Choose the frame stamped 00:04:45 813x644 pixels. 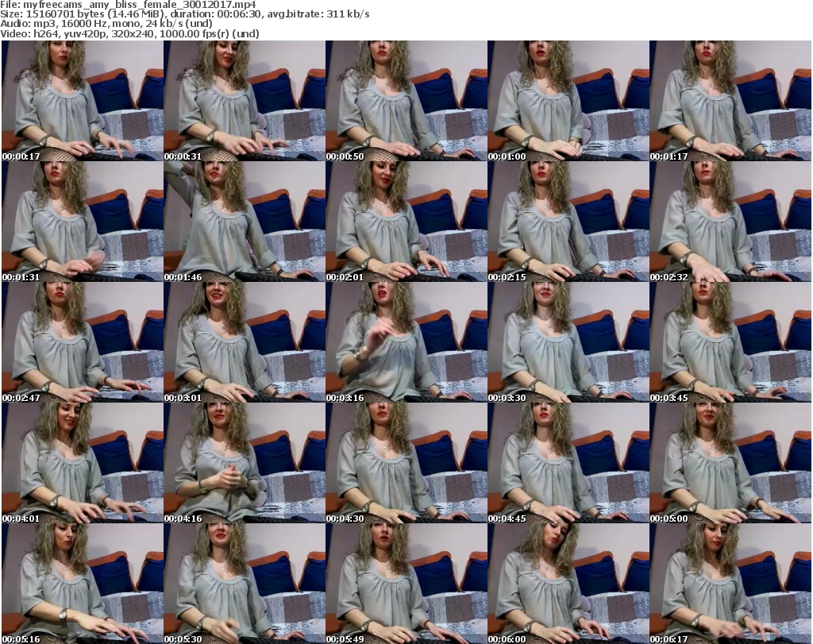click(568, 463)
